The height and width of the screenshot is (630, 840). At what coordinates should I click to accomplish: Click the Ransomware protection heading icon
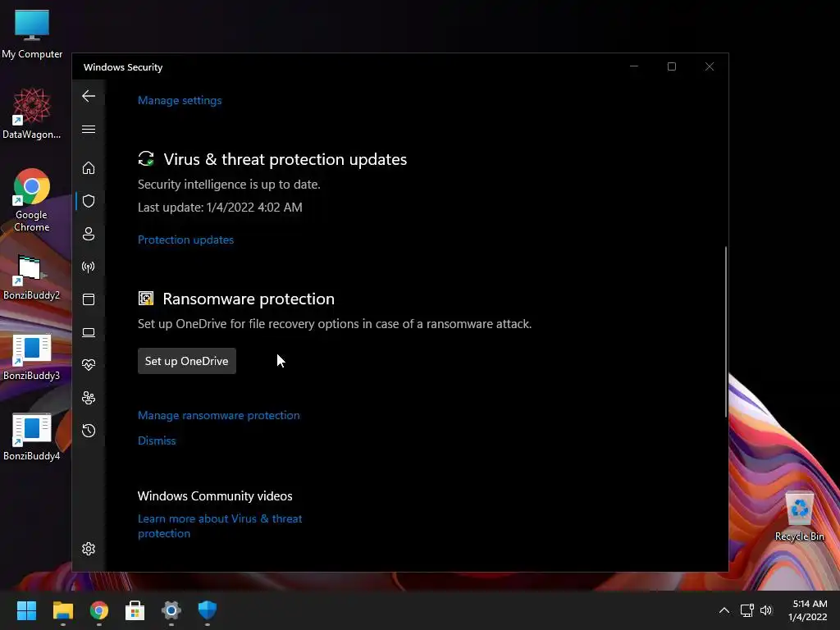pyautogui.click(x=146, y=299)
